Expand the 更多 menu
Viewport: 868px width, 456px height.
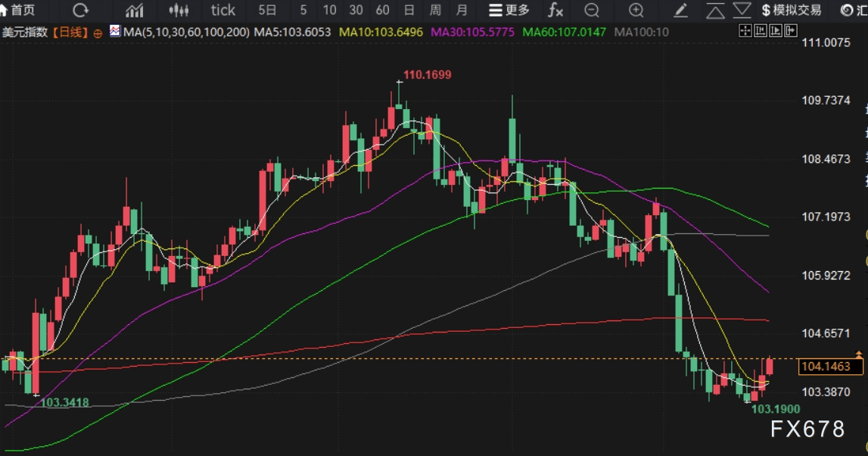[509, 11]
